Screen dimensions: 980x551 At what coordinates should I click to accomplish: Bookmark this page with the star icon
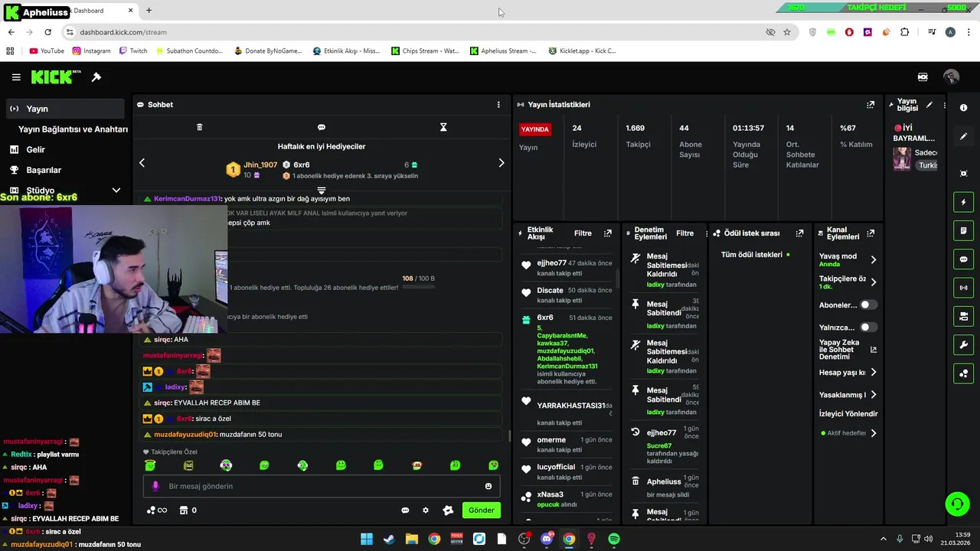787,32
